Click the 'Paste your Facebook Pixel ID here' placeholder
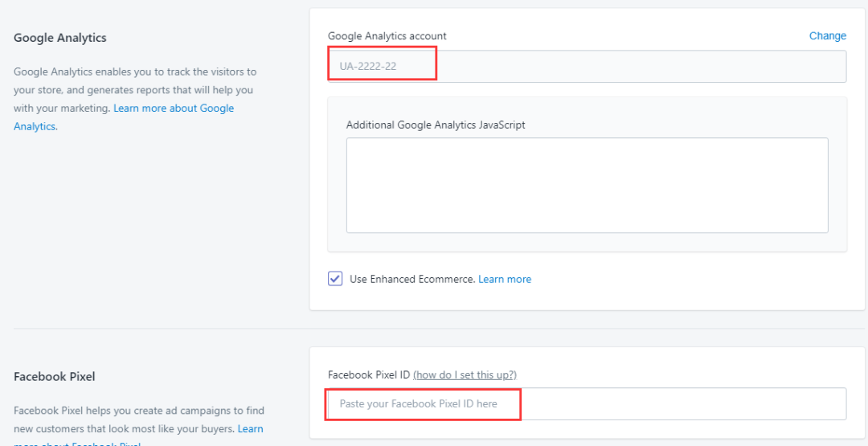Screen dimensions: 868x446 point(418,403)
